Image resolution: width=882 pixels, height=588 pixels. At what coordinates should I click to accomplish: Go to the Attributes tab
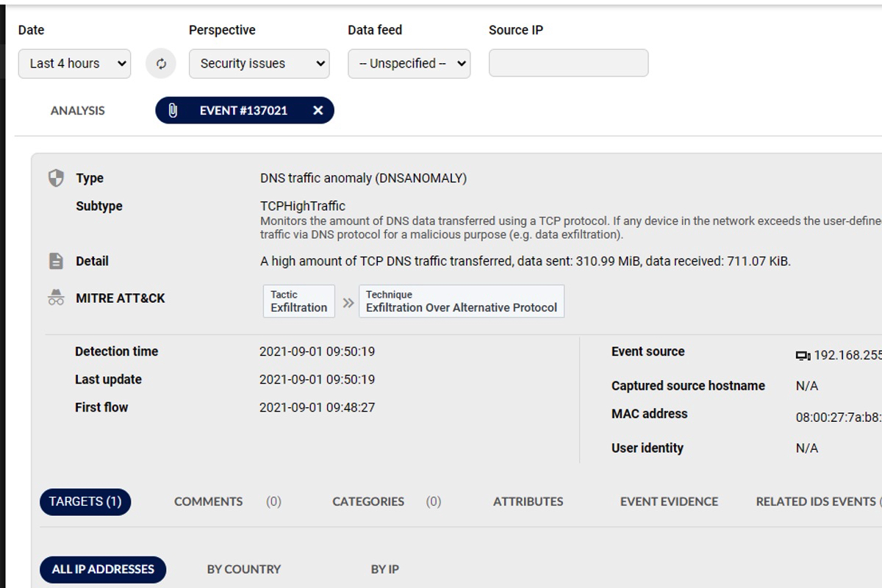coord(528,501)
